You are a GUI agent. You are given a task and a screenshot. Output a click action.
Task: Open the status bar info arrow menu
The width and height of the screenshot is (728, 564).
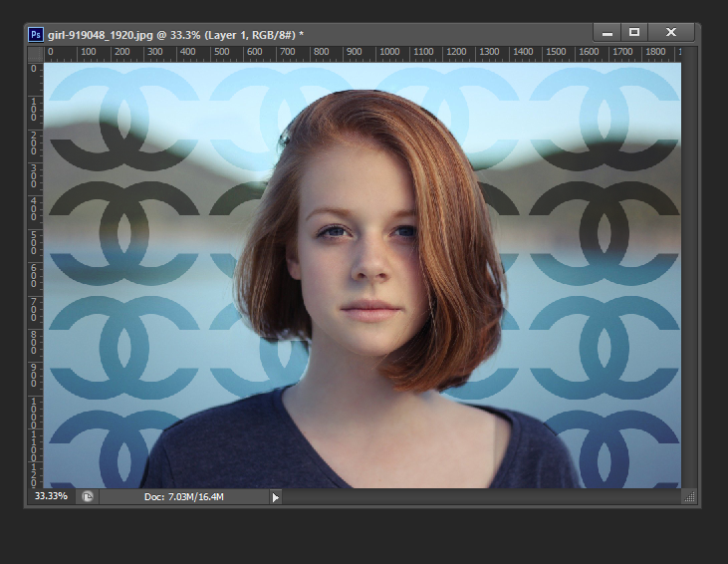click(275, 497)
